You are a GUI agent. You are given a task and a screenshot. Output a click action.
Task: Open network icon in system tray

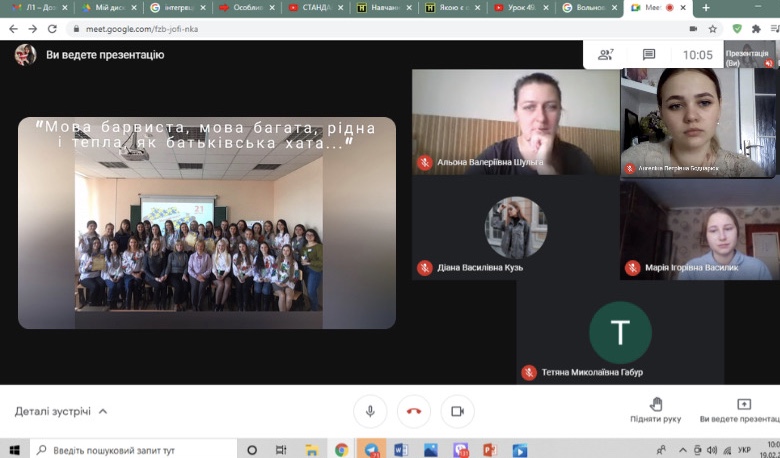[727, 450]
